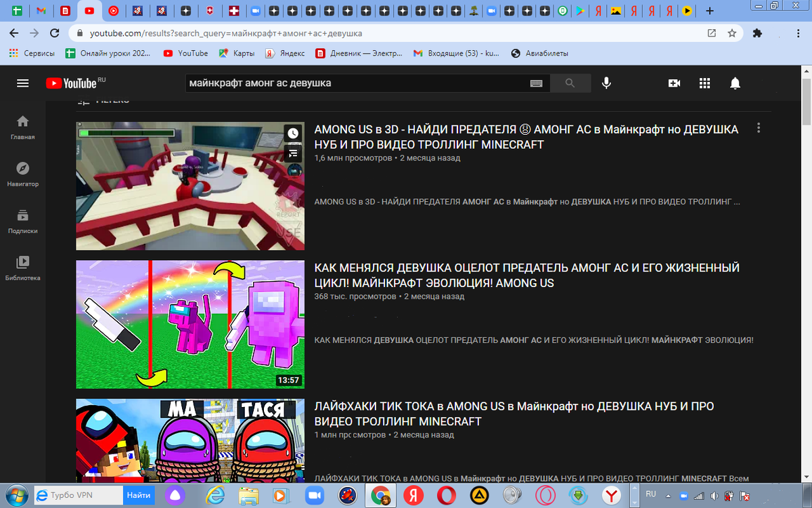Open the Яндекс bookmark
Image resolution: width=812 pixels, height=508 pixels.
285,53
